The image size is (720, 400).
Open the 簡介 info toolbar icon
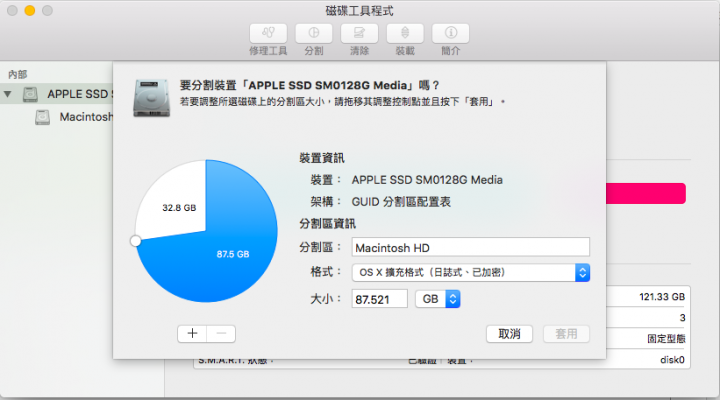tap(450, 33)
